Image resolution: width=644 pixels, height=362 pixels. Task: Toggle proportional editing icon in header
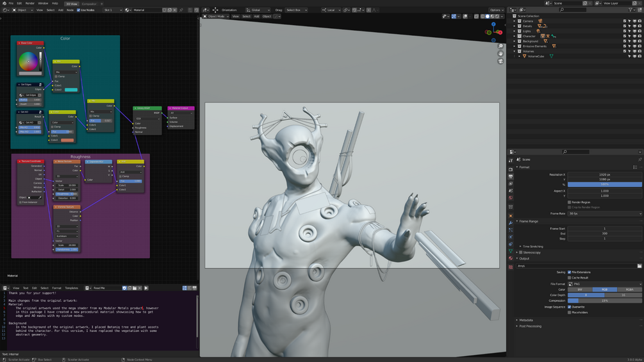[368, 10]
